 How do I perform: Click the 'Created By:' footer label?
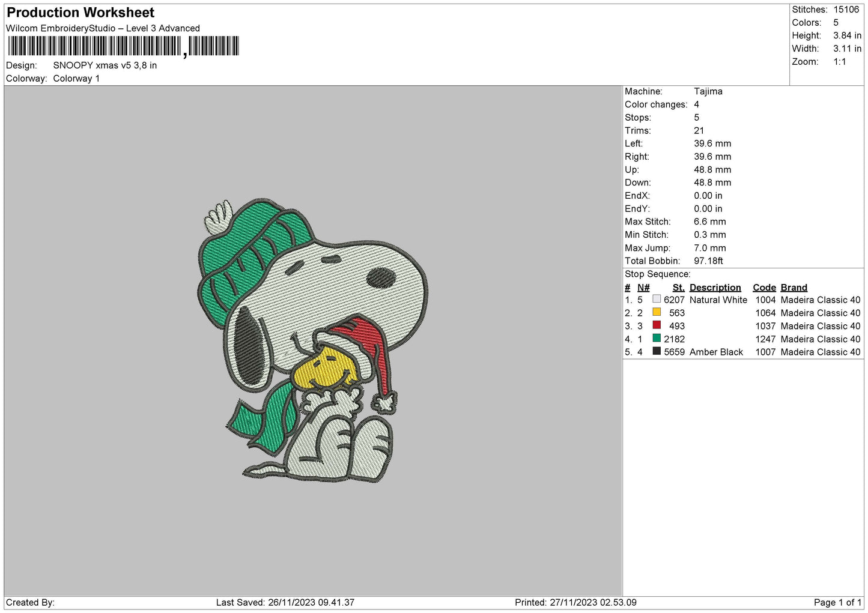tap(30, 602)
